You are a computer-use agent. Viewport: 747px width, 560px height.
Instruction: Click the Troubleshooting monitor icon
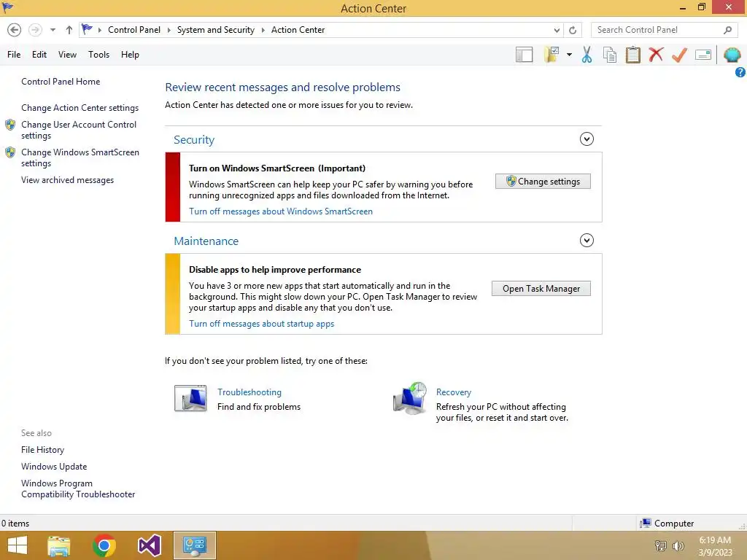[x=190, y=398]
